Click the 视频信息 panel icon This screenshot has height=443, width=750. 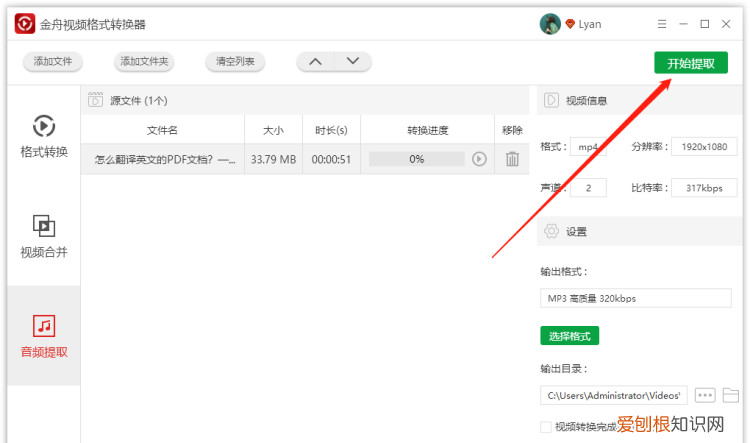point(551,100)
